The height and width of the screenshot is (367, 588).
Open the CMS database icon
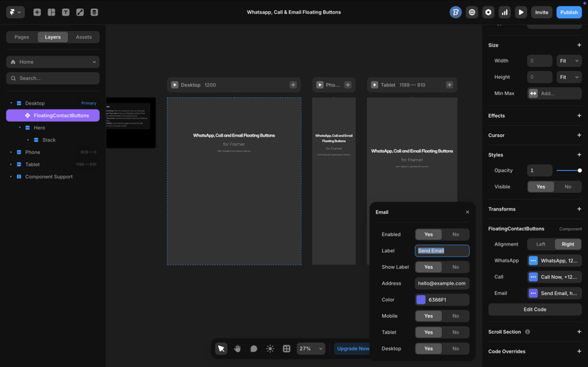tap(94, 12)
